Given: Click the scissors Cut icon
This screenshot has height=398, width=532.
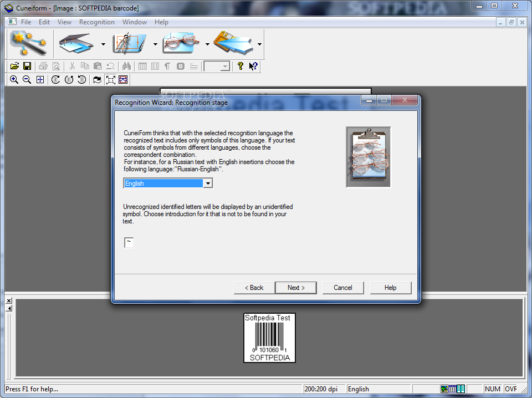Looking at the screenshot, I should [72, 66].
